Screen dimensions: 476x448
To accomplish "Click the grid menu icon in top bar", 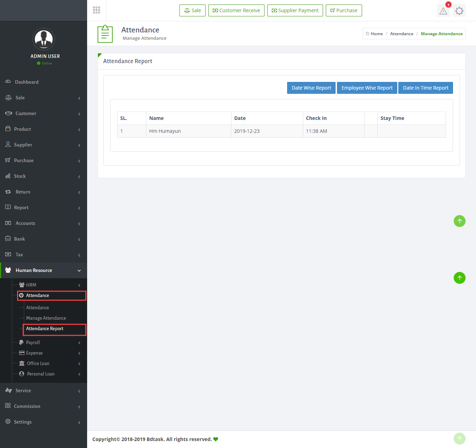I will click(x=97, y=10).
